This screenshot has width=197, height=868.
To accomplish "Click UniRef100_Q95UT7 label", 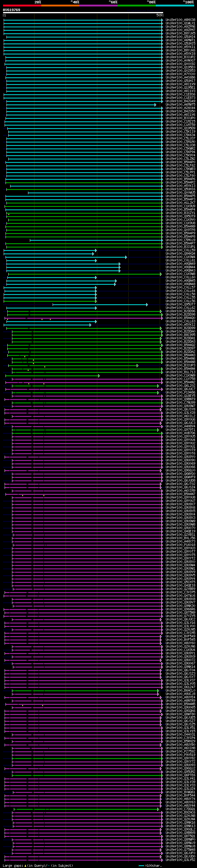I will coord(180,305).
